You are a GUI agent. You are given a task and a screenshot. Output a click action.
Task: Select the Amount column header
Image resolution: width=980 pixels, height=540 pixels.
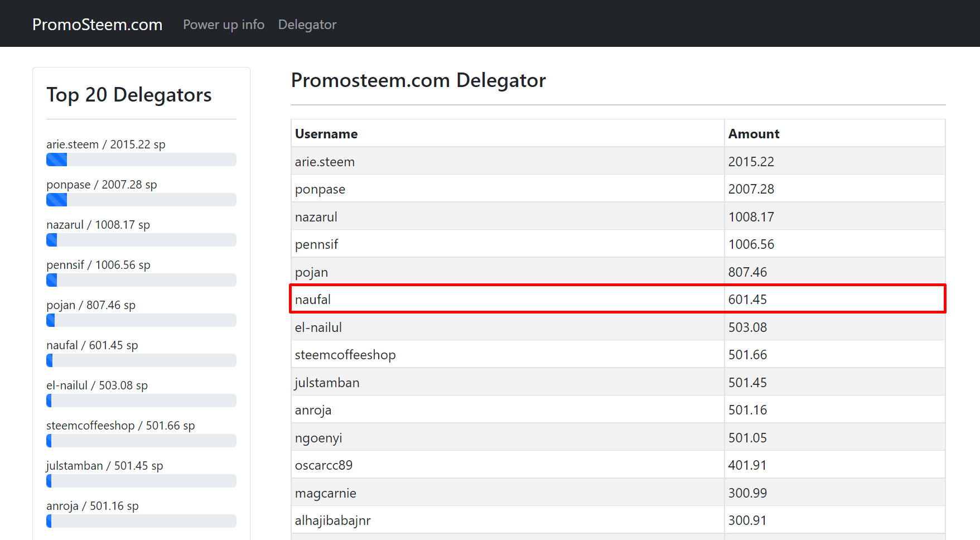pyautogui.click(x=834, y=133)
